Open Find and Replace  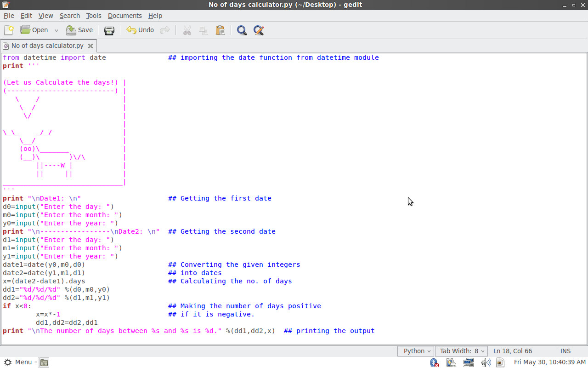pyautogui.click(x=258, y=30)
